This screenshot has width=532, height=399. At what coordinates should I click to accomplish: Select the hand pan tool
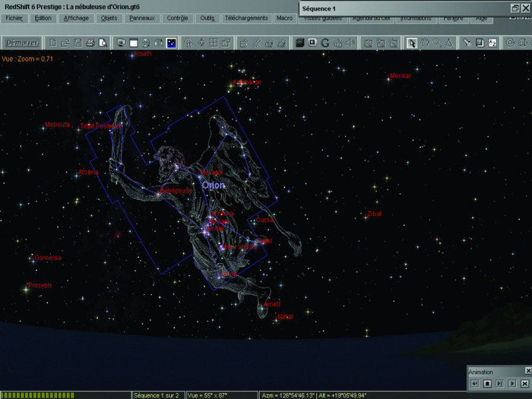[424, 43]
